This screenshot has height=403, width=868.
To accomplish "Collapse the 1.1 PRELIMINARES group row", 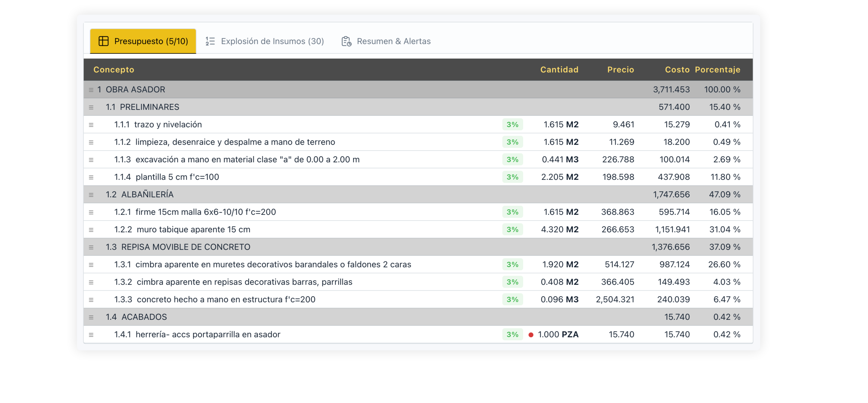I will tap(149, 107).
